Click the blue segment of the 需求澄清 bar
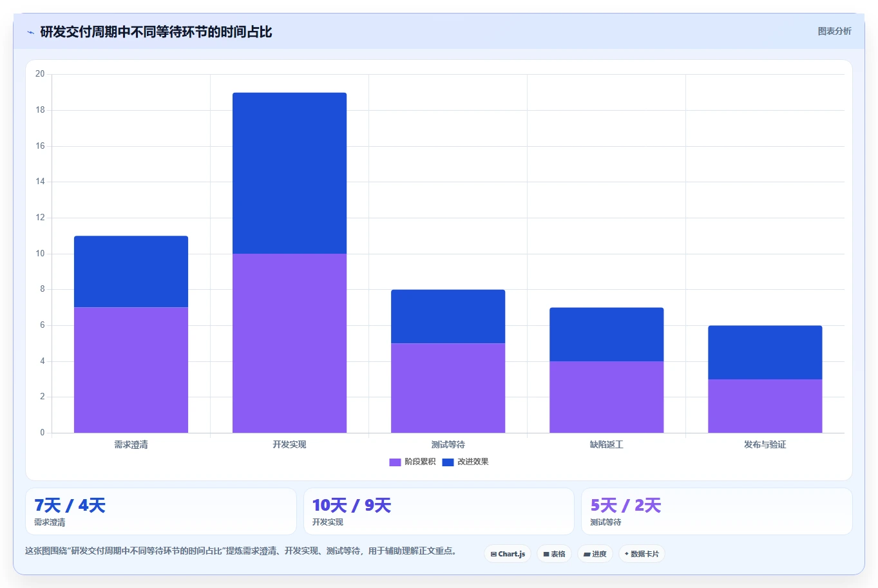Image resolution: width=878 pixels, height=588 pixels. [131, 272]
